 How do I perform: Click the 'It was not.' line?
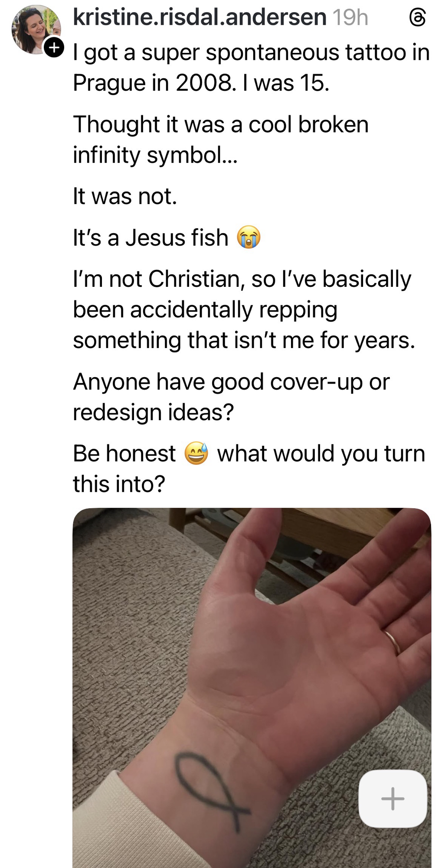point(125,196)
